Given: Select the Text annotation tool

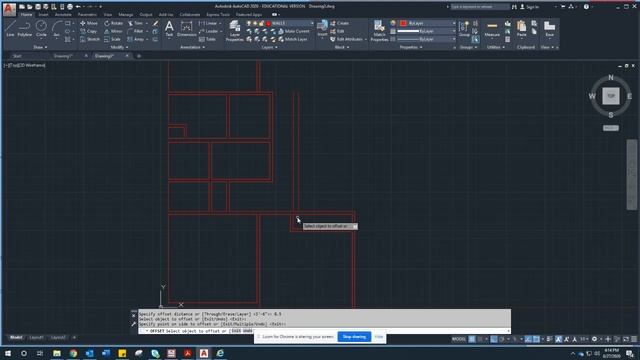Looking at the screenshot, I should [x=169, y=29].
